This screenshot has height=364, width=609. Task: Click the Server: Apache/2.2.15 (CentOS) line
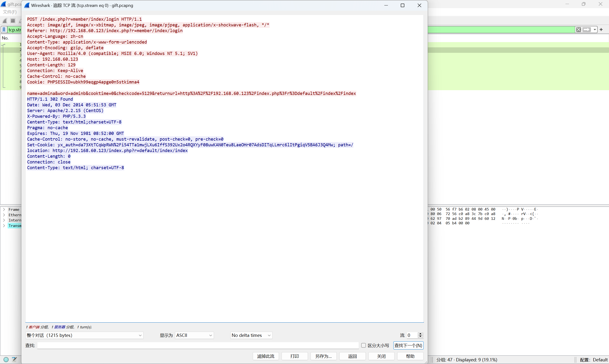(x=65, y=111)
